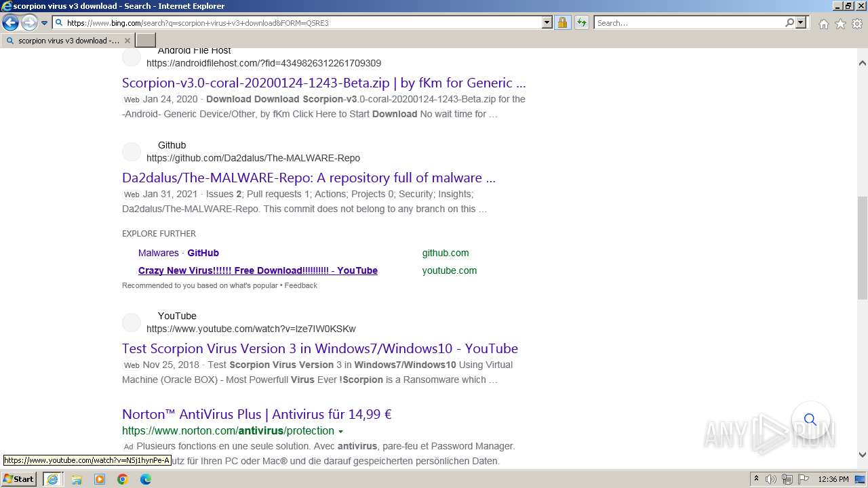This screenshot has height=488, width=868.
Task: Click the androidfilehost.com URL text
Action: click(264, 63)
